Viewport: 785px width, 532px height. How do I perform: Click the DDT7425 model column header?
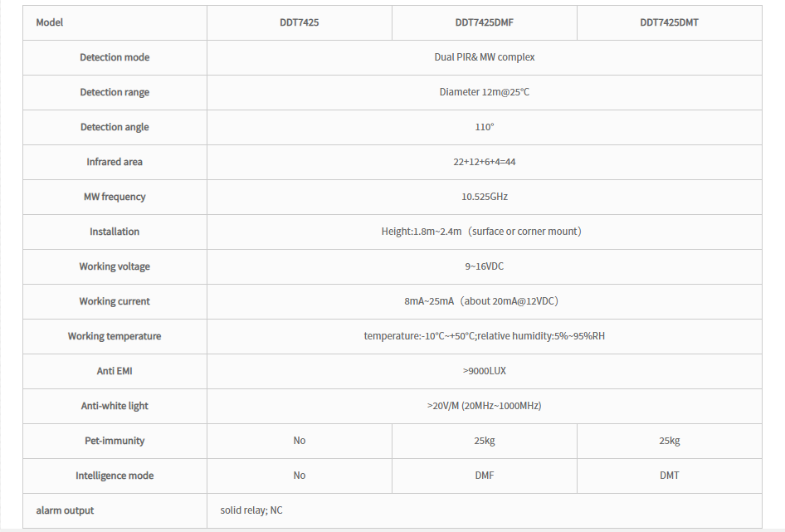pyautogui.click(x=299, y=22)
